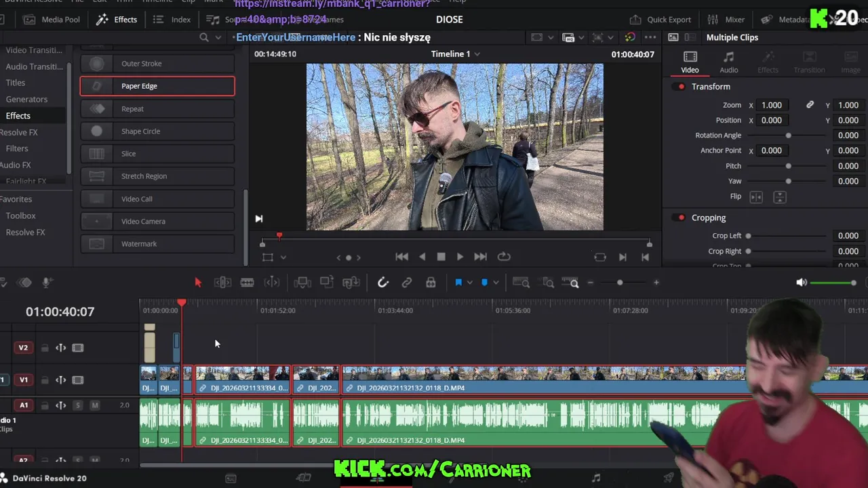Open the viewer transform overlay dropdown

pyautogui.click(x=283, y=258)
